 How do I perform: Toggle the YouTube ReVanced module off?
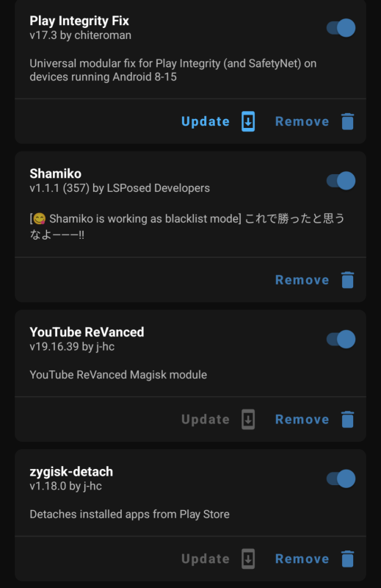click(x=341, y=339)
